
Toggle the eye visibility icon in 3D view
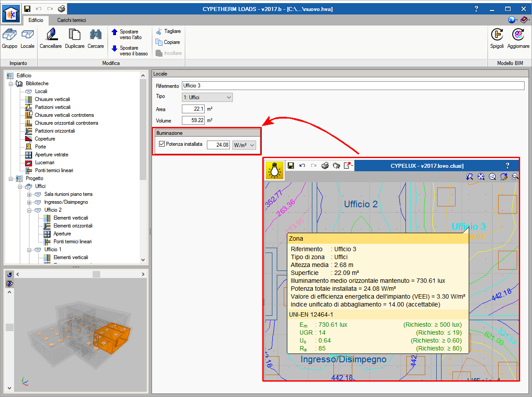pos(10,284)
